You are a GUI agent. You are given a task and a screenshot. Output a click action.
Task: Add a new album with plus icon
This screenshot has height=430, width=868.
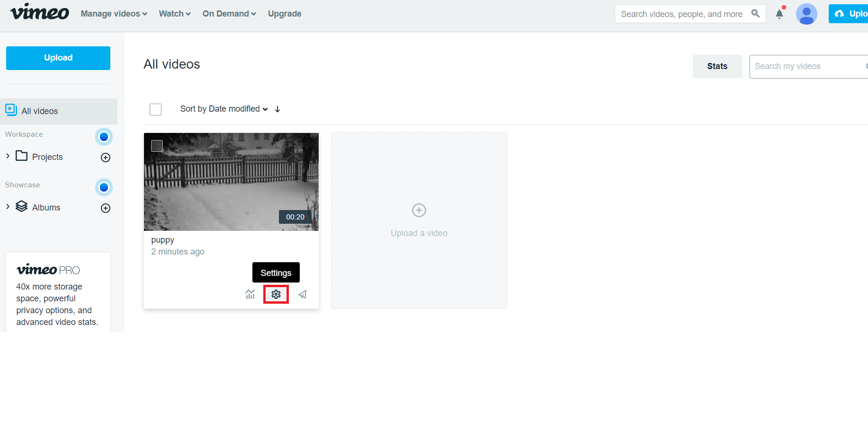106,208
